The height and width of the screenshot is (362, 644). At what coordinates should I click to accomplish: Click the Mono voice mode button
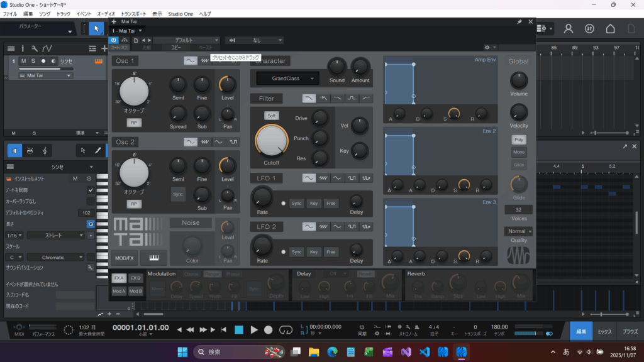click(519, 152)
